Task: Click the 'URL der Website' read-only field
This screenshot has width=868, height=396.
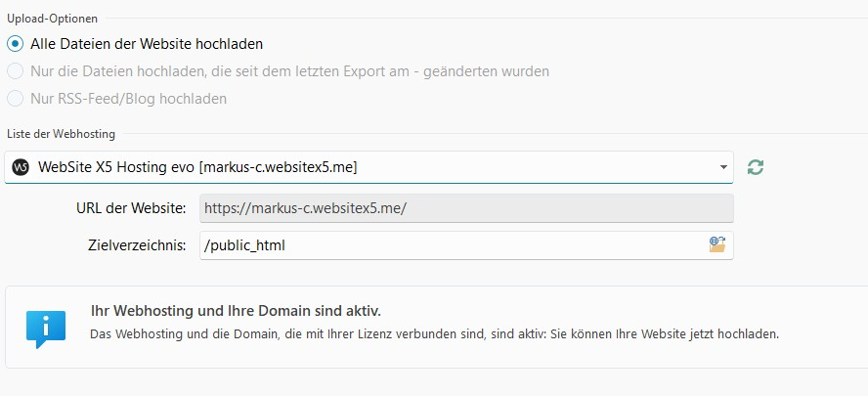Action: click(x=465, y=208)
